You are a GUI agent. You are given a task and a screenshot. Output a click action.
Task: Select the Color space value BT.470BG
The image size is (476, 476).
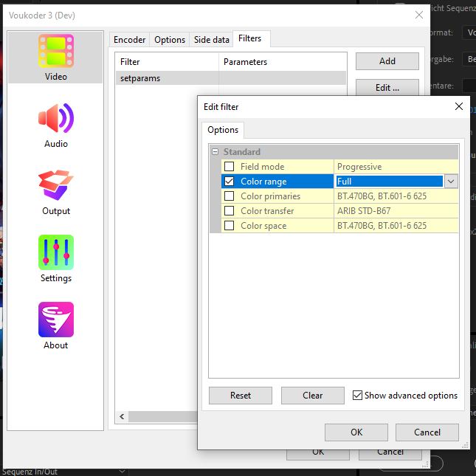382,226
